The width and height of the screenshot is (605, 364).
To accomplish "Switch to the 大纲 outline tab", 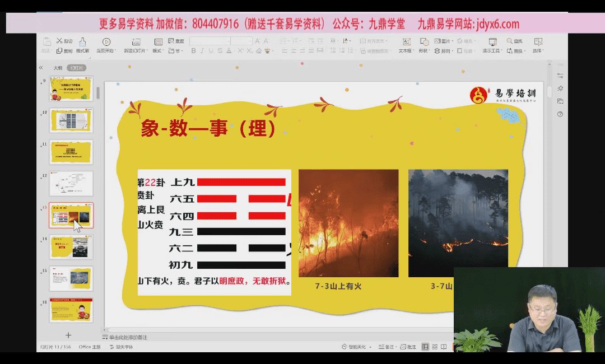I will coord(58,68).
